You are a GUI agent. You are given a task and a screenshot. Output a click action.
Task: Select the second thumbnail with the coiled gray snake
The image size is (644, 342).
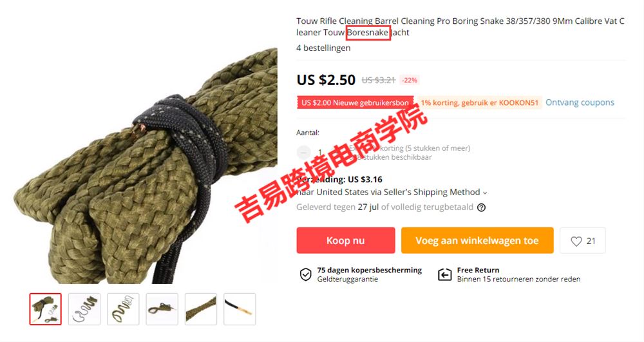coord(84,309)
